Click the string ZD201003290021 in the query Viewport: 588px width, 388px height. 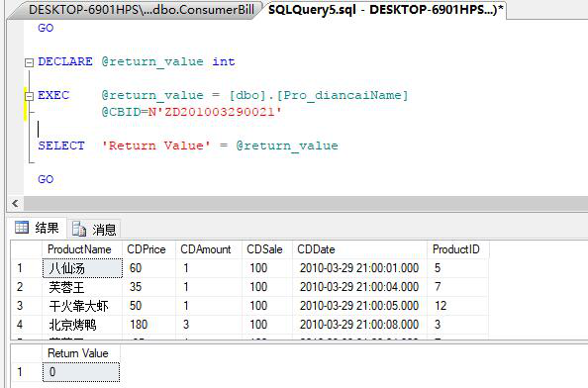coord(220,112)
